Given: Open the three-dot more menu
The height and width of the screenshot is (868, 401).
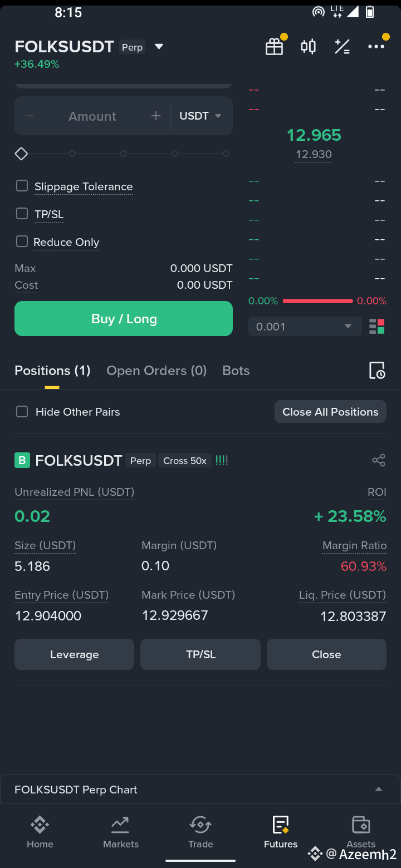Looking at the screenshot, I should point(376,47).
